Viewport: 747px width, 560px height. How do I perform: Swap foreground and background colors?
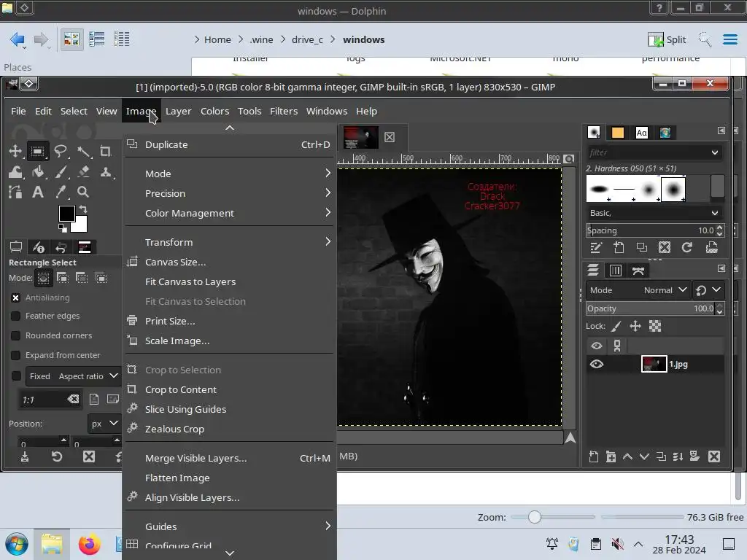83,209
